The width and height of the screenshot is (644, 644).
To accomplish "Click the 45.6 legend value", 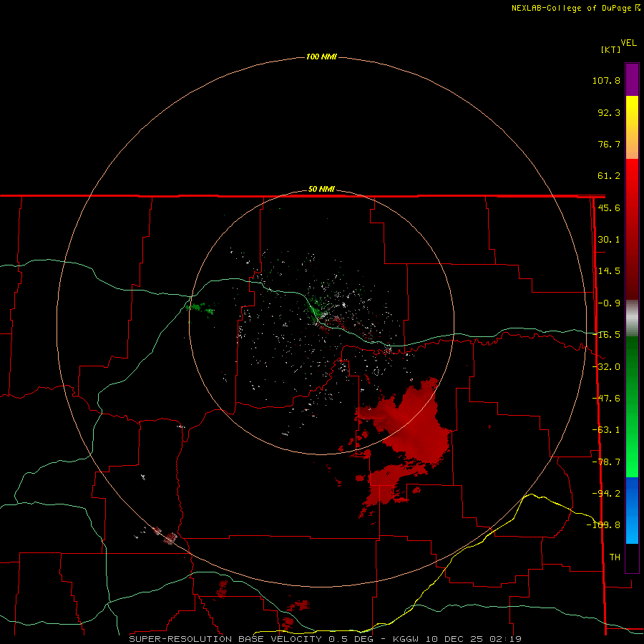I will (x=609, y=208).
